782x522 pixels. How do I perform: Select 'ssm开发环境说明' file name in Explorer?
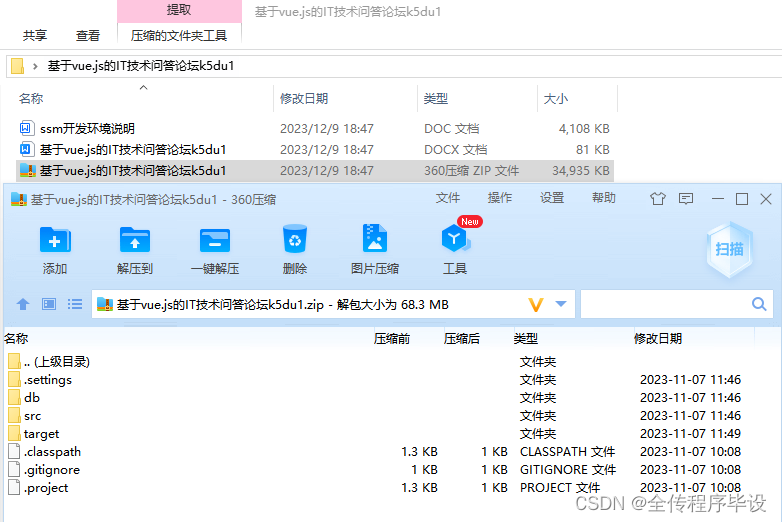point(87,129)
